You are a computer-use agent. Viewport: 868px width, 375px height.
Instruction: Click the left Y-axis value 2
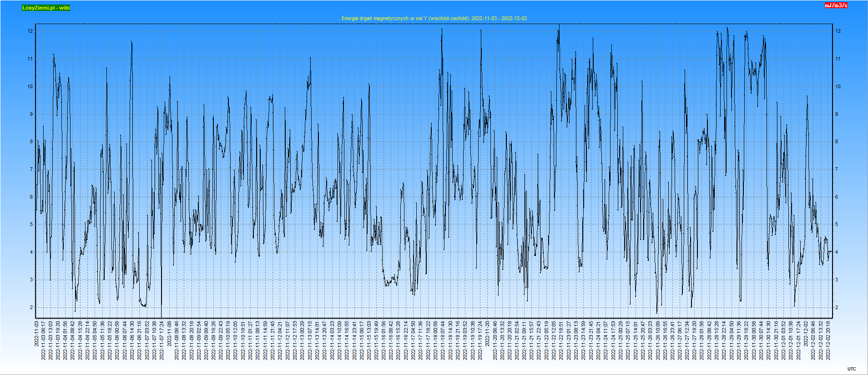[x=31, y=307]
